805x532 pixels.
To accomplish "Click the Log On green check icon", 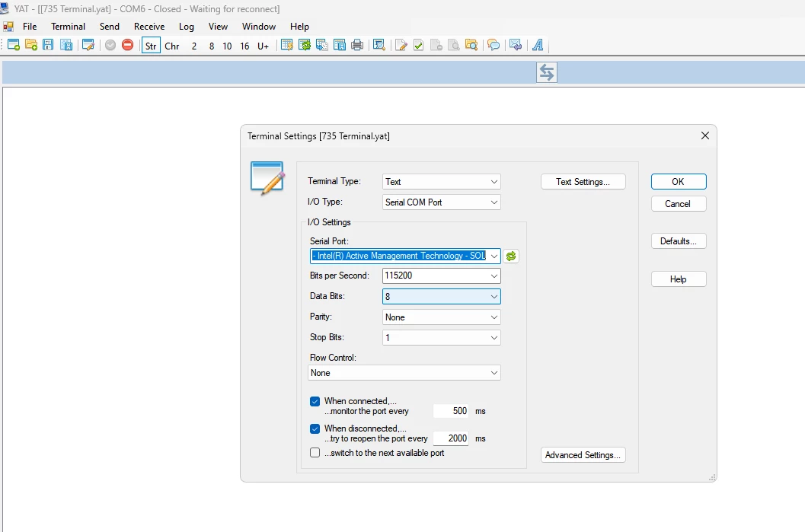I will coord(419,45).
